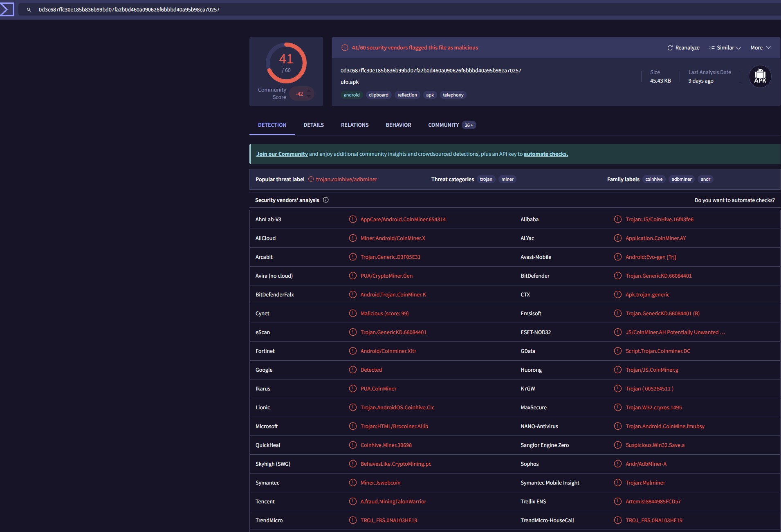Select the android tag
Image resolution: width=781 pixels, height=532 pixels.
(x=352, y=95)
